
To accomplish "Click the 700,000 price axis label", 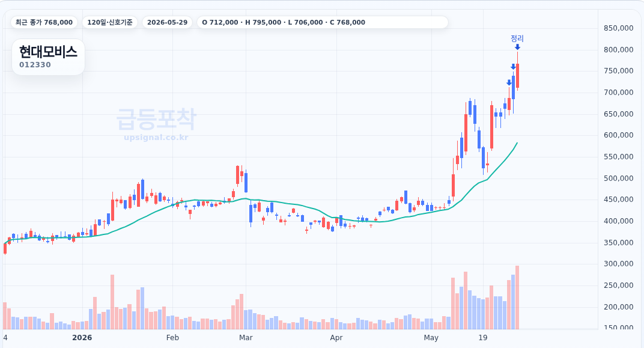I will click(619, 93).
